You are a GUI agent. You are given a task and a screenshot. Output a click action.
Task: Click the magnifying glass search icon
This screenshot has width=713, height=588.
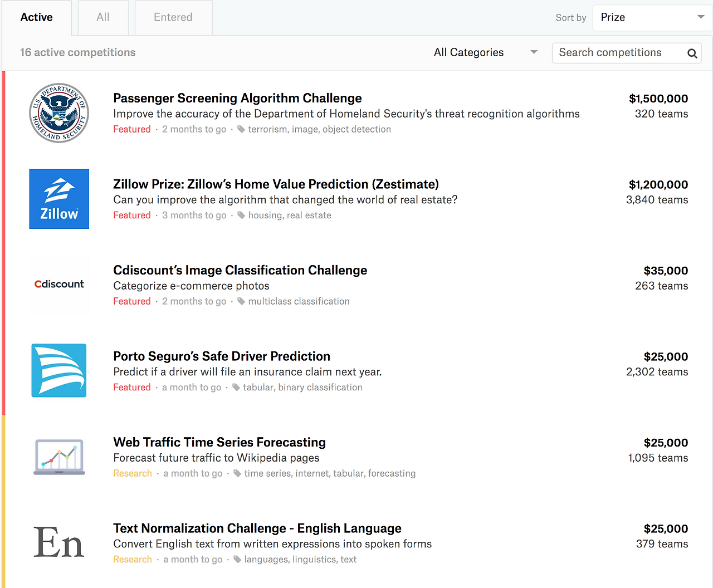[x=692, y=53]
